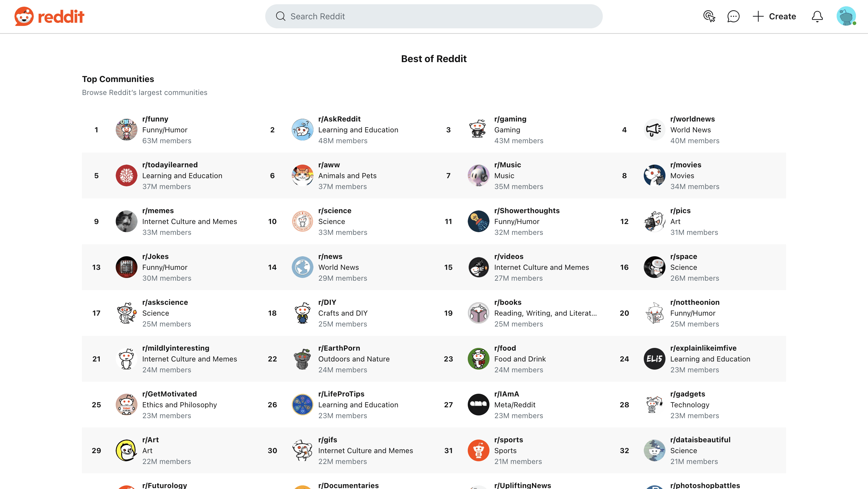Click the advertise cursor icon in header
868x489 pixels.
click(x=709, y=16)
